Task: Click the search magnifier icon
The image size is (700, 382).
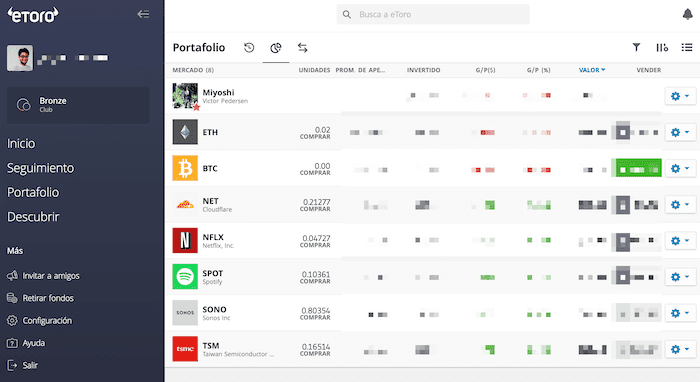Action: [x=347, y=14]
